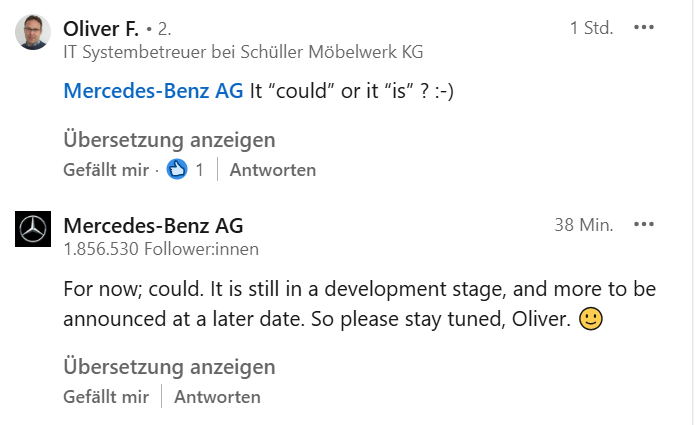This screenshot has width=699, height=425.
Task: Click the blue Mercedes-Benz AG mention
Action: [x=153, y=91]
